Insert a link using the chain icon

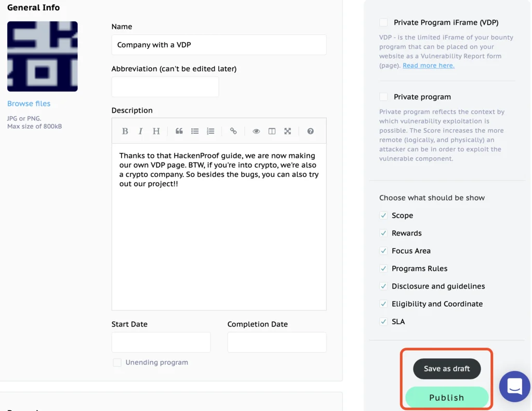[x=233, y=131]
